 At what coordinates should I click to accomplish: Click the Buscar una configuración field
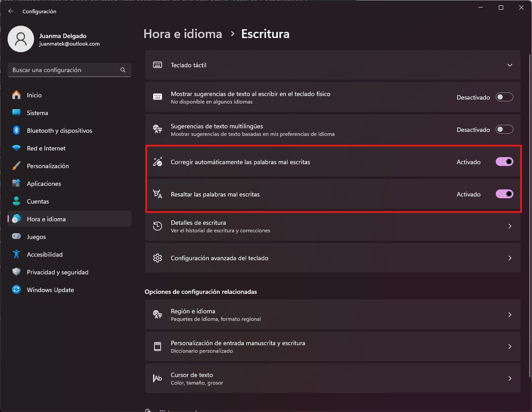[x=63, y=70]
